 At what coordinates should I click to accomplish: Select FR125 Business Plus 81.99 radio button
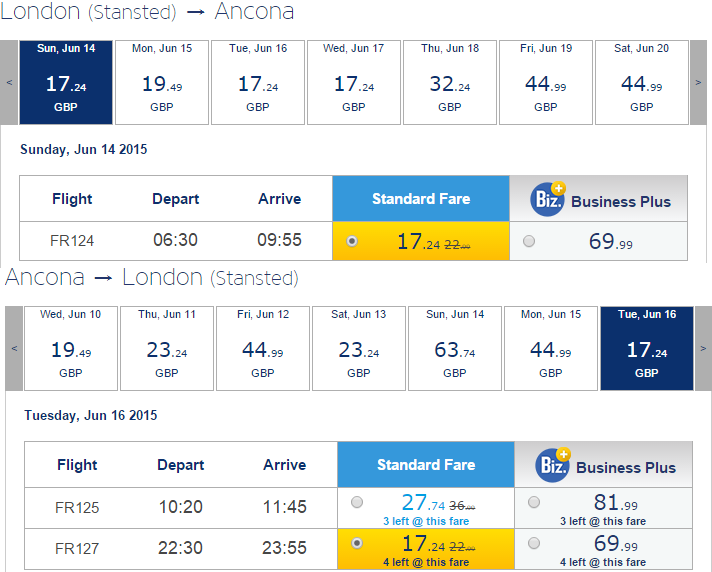pos(534,502)
